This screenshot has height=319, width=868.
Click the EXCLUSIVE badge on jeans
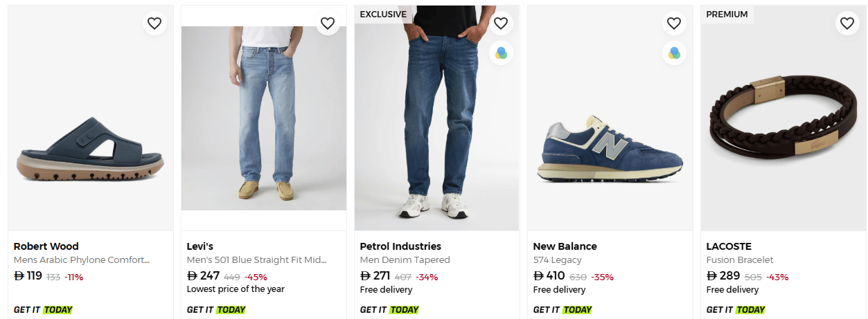coord(383,15)
